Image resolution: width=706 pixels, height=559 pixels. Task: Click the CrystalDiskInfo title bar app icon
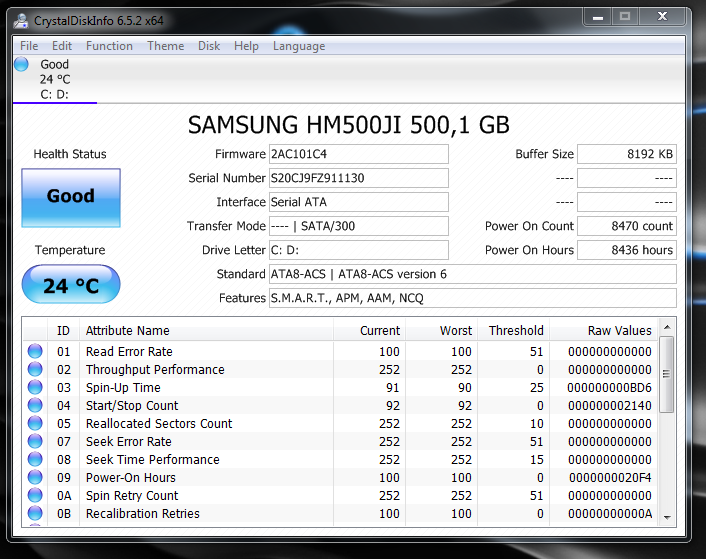coord(22,17)
